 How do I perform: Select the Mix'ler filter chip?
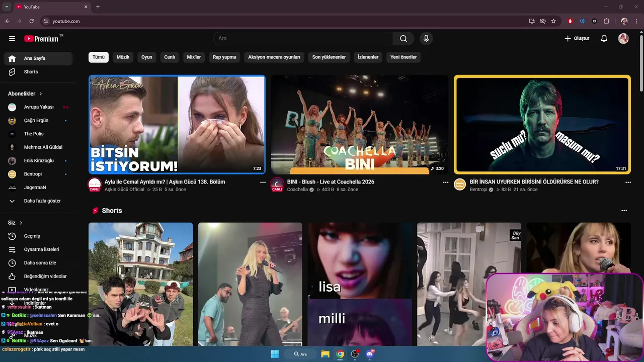click(x=194, y=57)
